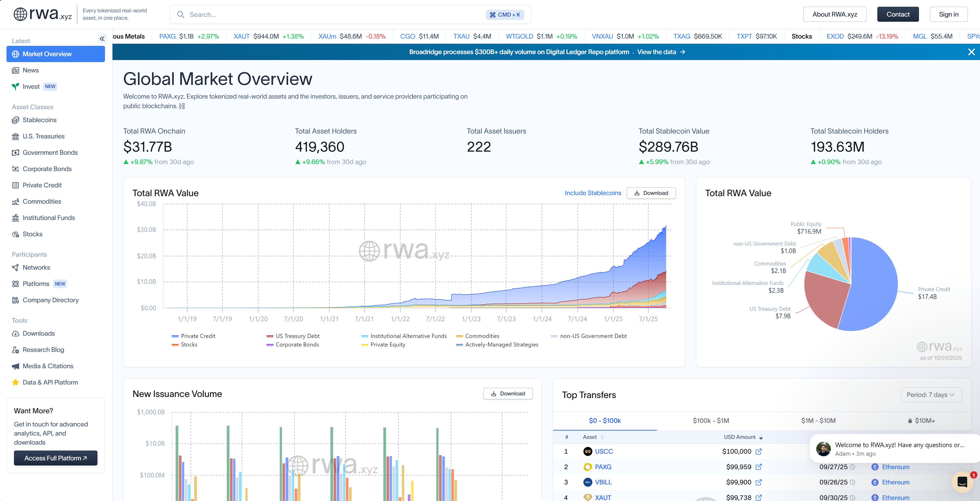This screenshot has height=501, width=980.
Task: Click the Networks share-node icon
Action: pos(15,268)
